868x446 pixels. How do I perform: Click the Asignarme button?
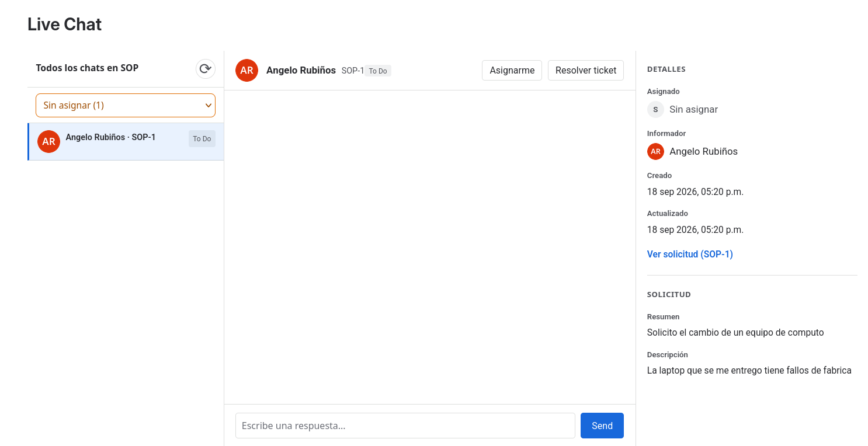(x=512, y=70)
